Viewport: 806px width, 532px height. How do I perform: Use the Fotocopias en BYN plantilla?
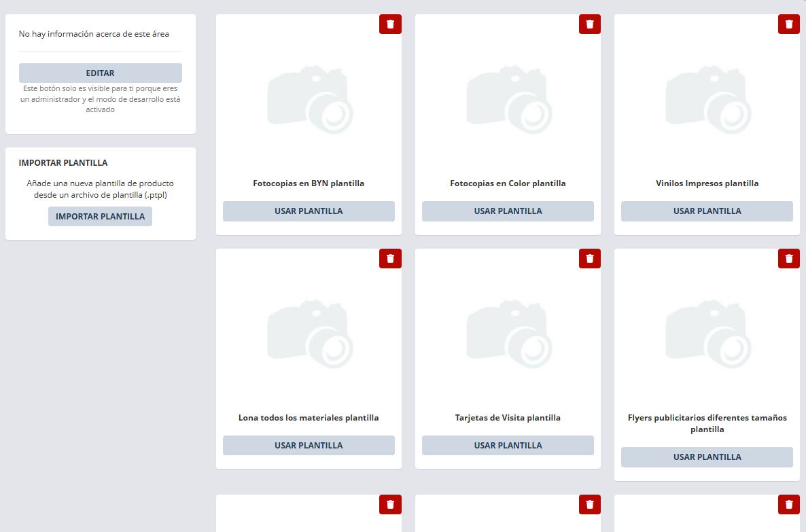309,211
